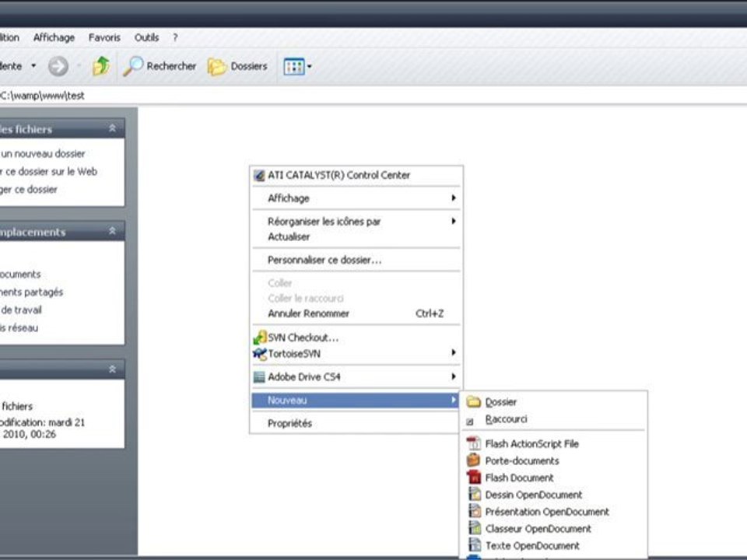The image size is (747, 560).
Task: Select the highlighted Nouveau menu entry
Action: [x=356, y=400]
